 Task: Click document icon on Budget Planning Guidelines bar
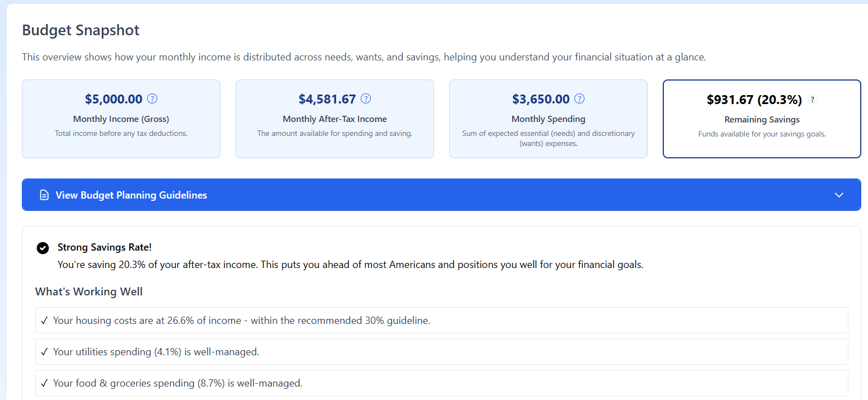click(x=44, y=195)
